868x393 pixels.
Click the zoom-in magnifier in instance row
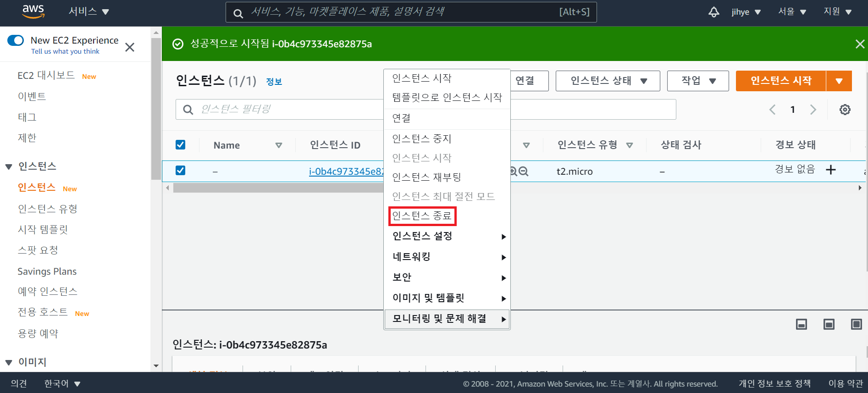514,172
